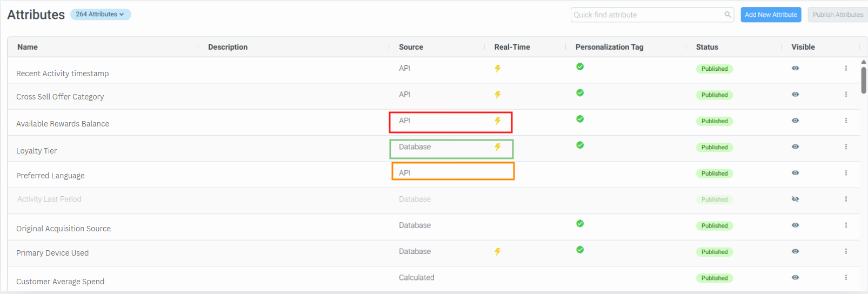This screenshot has height=294, width=868.
Task: Click Published status of Cross Sell Offer Category
Action: (x=715, y=95)
